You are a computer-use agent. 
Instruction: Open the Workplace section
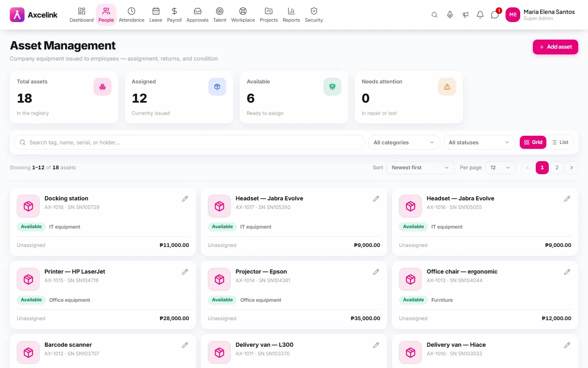(243, 15)
